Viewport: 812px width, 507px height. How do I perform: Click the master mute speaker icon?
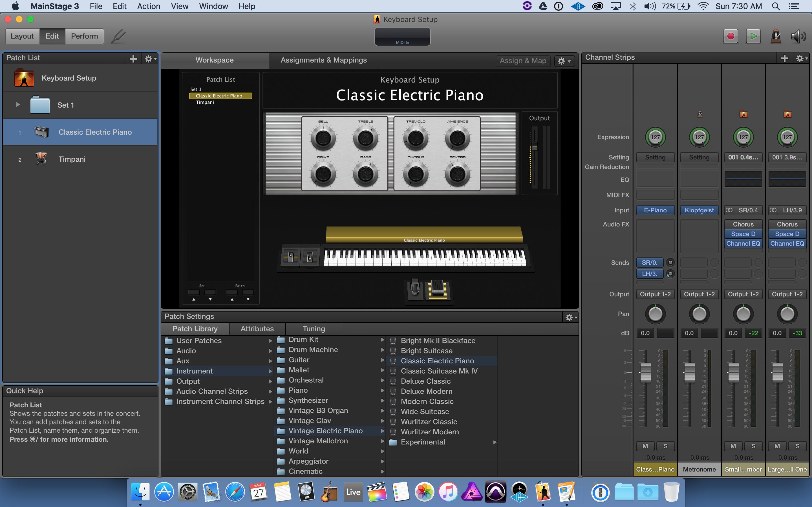[x=798, y=36]
